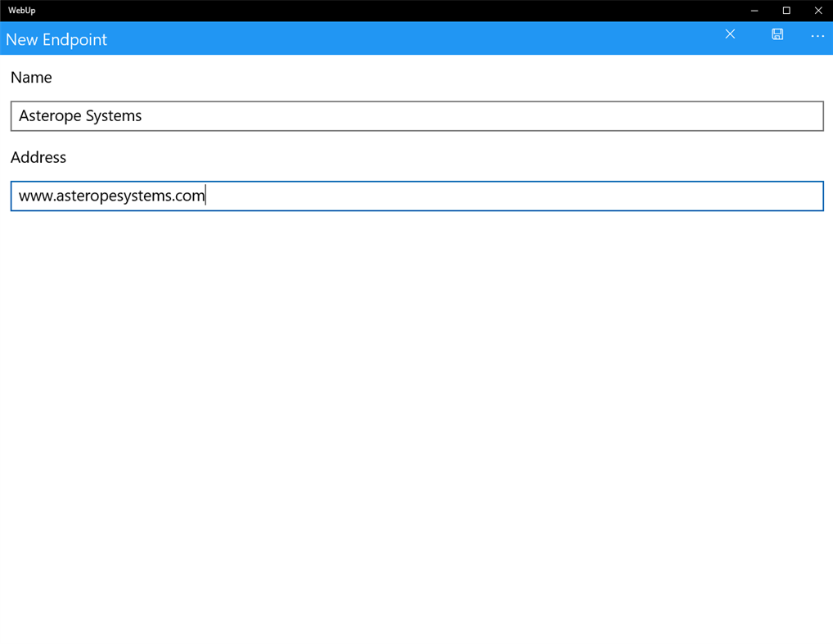The height and width of the screenshot is (644, 833).
Task: Click the floppy disk save icon
Action: tap(777, 34)
